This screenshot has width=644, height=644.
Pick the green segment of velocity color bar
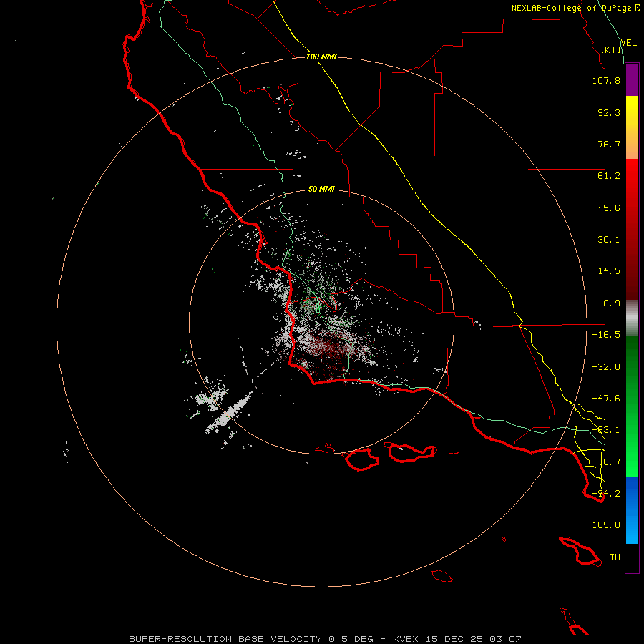pyautogui.click(x=632, y=406)
